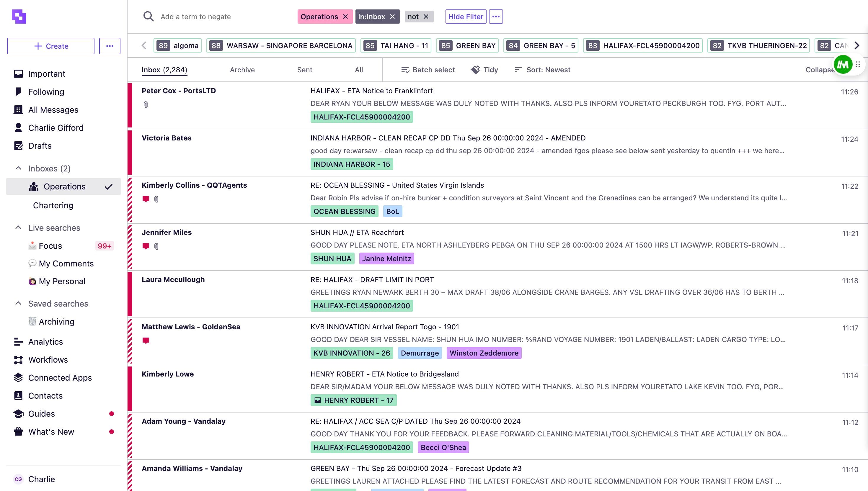Collapse the Inboxes (2) section
The width and height of the screenshot is (868, 491).
18,168
